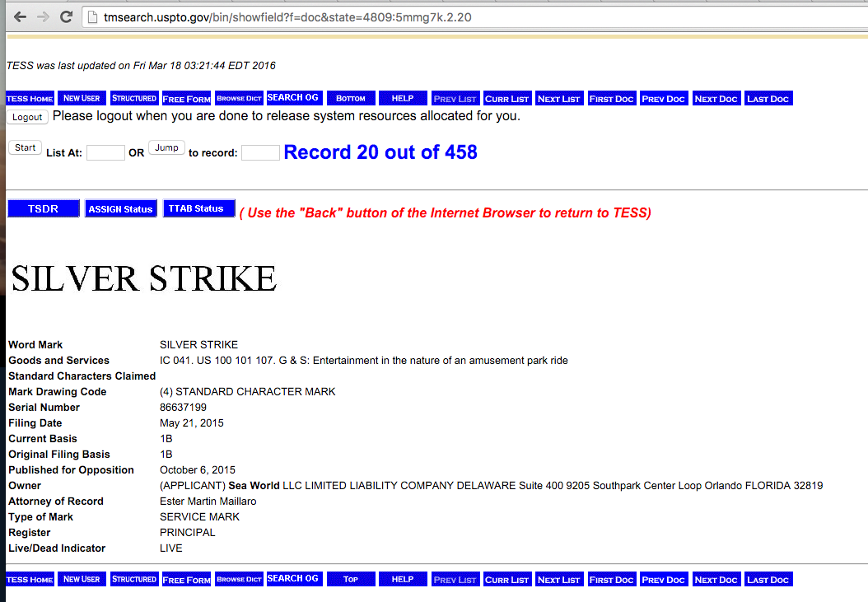Click the Logout button
This screenshot has height=602, width=868.
point(27,117)
